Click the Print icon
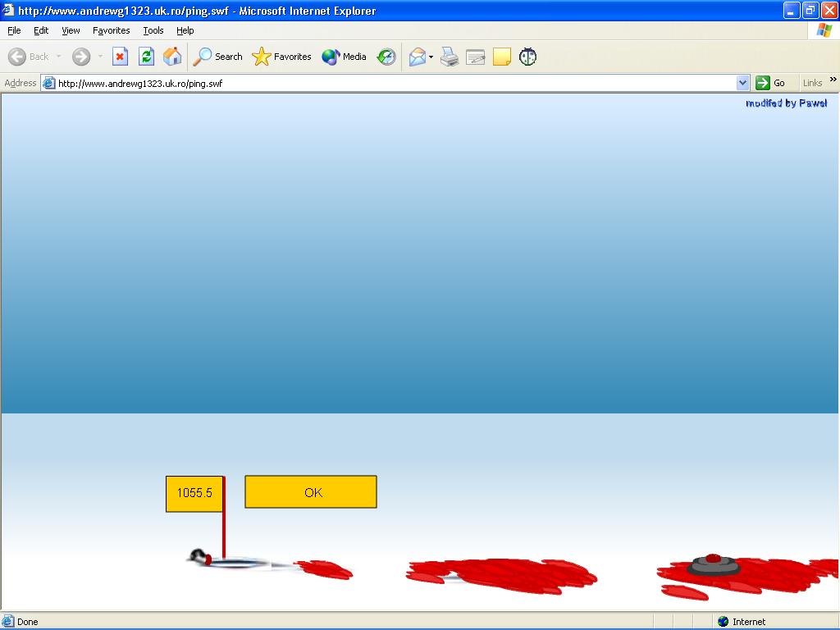Viewport: 840px width, 630px height. [450, 57]
